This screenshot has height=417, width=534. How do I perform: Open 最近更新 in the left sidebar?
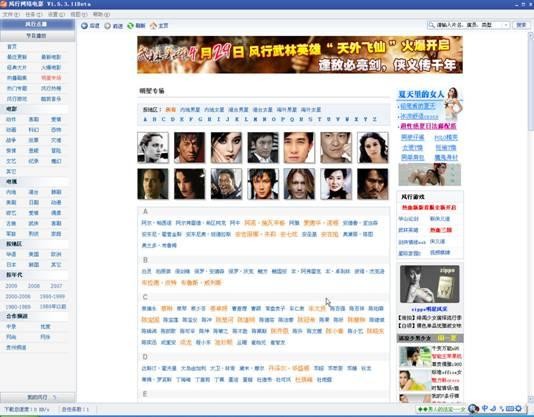(17, 57)
